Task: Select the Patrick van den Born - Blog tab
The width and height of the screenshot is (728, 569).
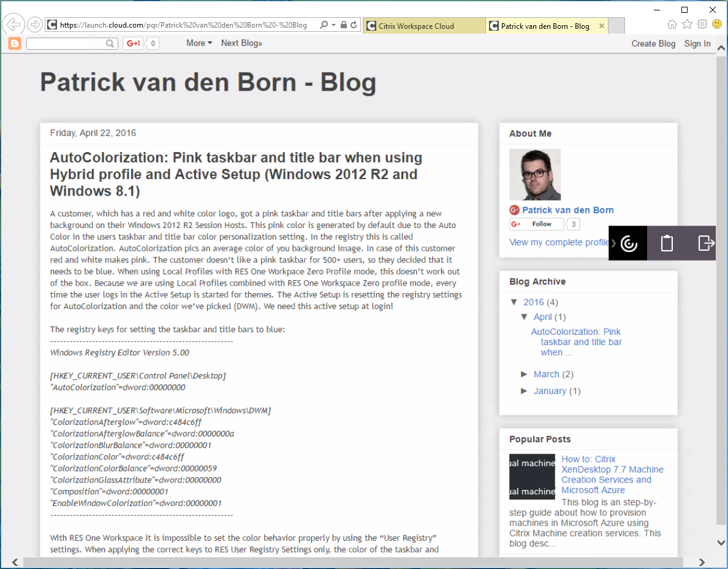Action: 548,26
